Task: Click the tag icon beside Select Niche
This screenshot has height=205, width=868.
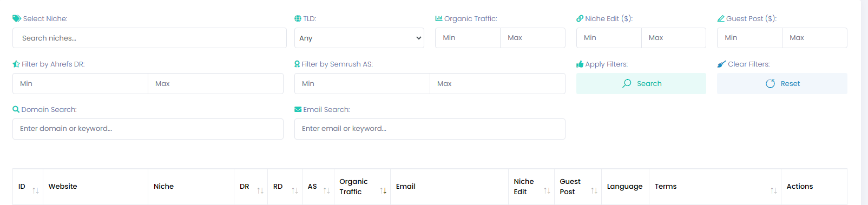Action: click(17, 18)
